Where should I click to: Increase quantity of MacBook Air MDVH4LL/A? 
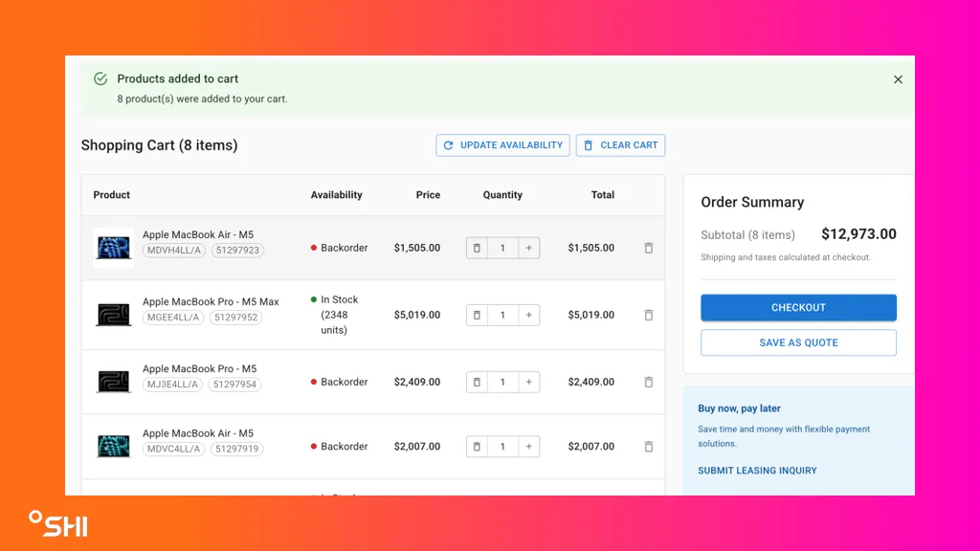(528, 248)
